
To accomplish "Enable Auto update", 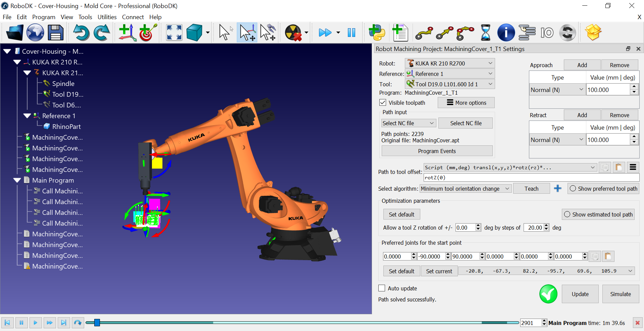I will coord(381,288).
